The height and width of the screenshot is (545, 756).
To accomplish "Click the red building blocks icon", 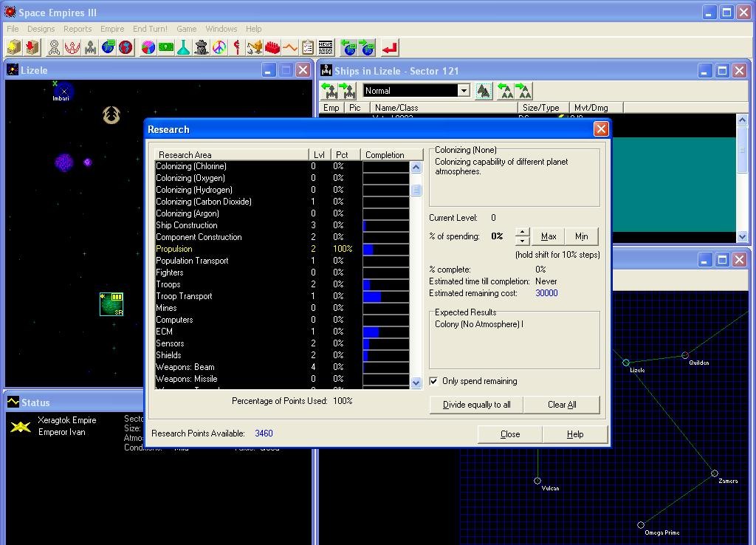I will (272, 48).
